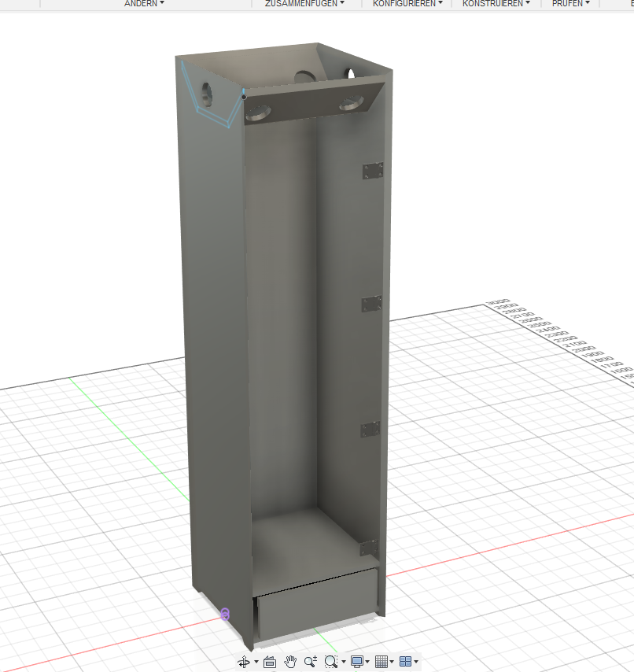Viewport: 634px width, 672px height.
Task: Click the Look At icon
Action: pos(270,662)
